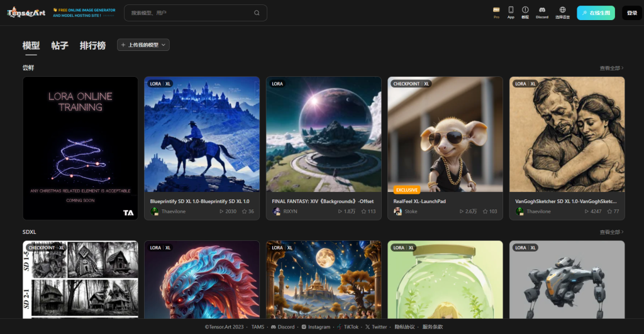
Task: Open the green glass jar LORA thumbnail
Action: [x=445, y=280]
